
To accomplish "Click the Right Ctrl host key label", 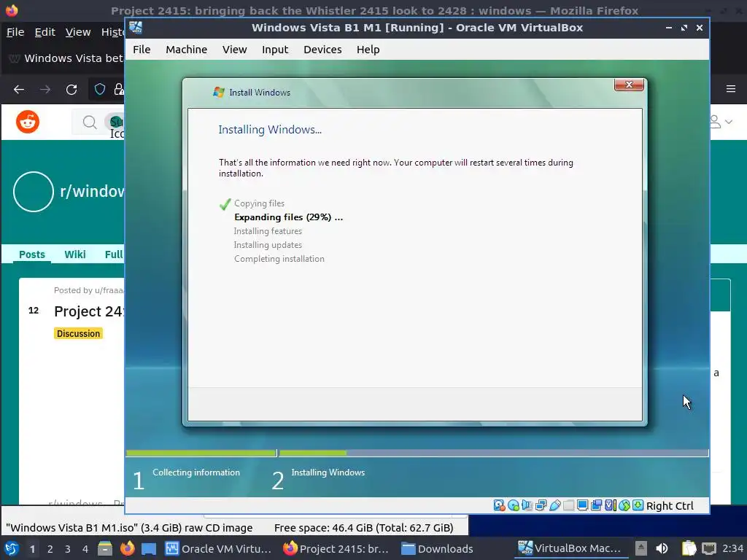I will 670,506.
